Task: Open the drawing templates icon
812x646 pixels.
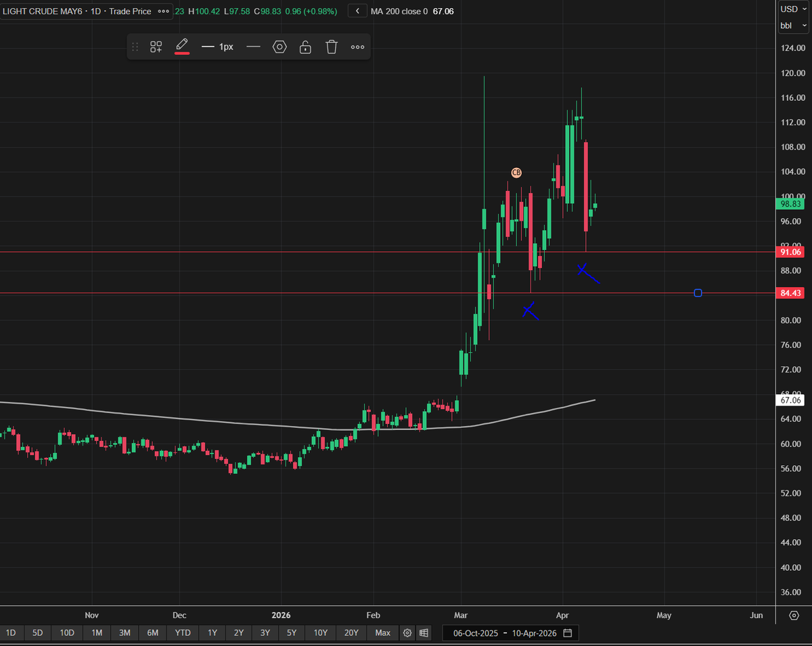Action: [x=156, y=47]
